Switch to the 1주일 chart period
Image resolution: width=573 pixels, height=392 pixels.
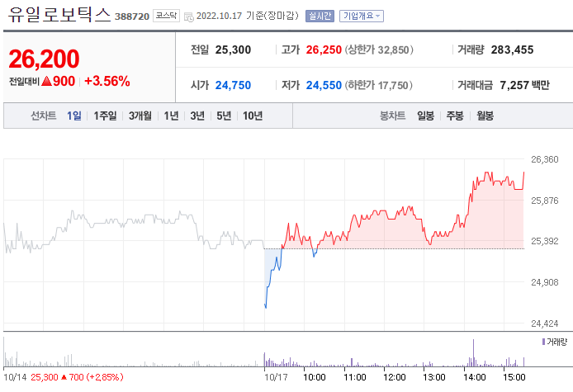point(105,116)
